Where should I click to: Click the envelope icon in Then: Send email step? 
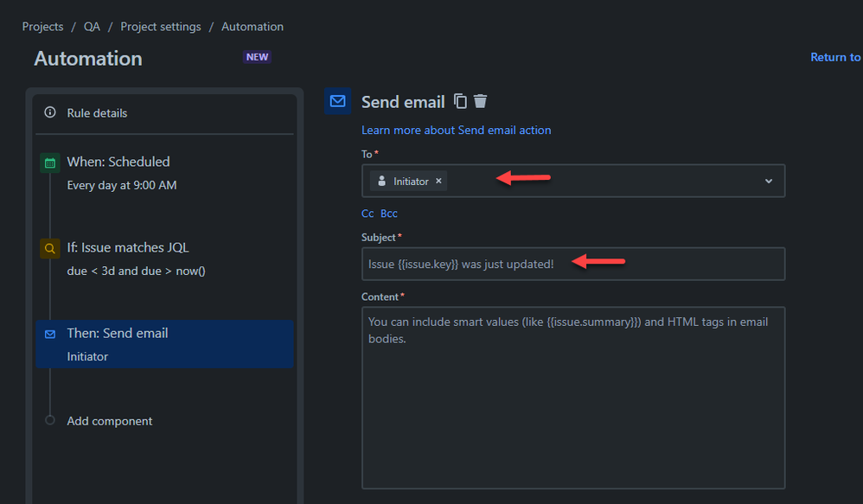click(x=49, y=333)
